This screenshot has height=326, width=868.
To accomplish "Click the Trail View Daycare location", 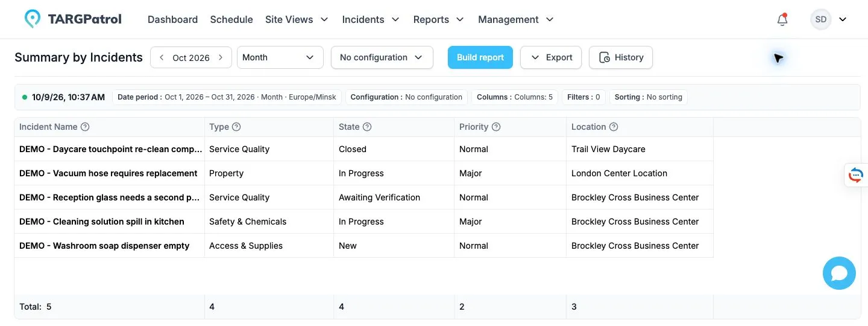I will point(640,149).
